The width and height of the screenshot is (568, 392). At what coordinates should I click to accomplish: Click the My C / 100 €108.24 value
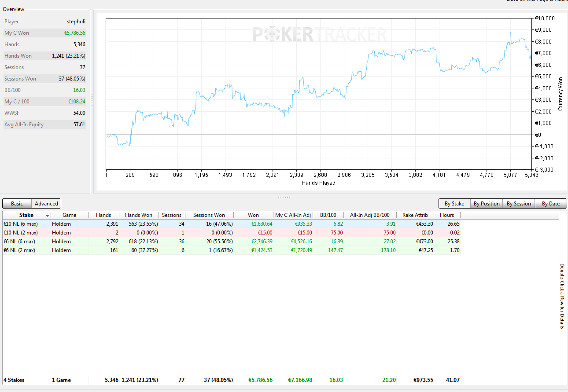click(x=76, y=102)
